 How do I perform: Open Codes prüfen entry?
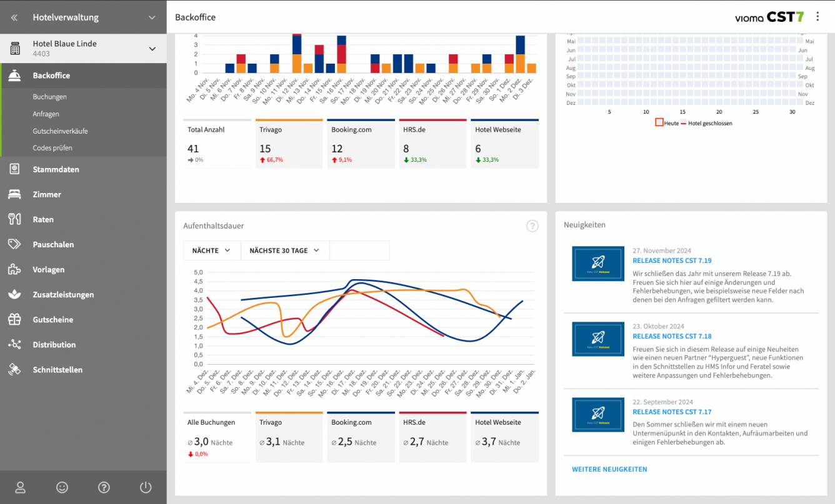pyautogui.click(x=52, y=148)
